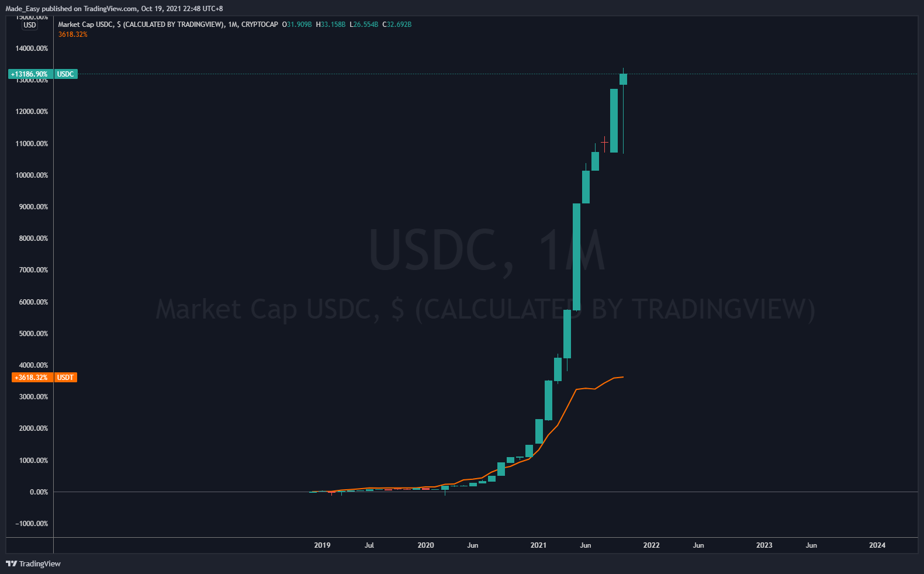Screen dimensions: 924x574
Task: Click the −1000.00% price axis label
Action: click(32, 524)
